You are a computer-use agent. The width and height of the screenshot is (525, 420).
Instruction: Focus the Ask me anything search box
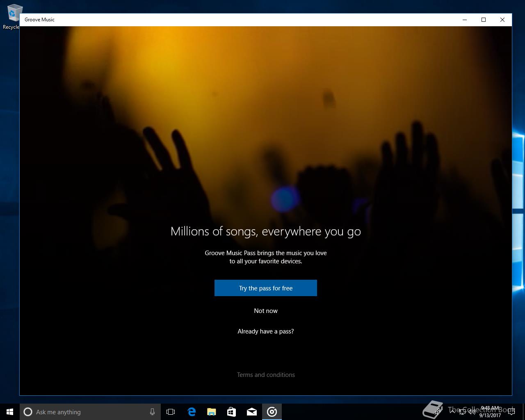pos(90,412)
